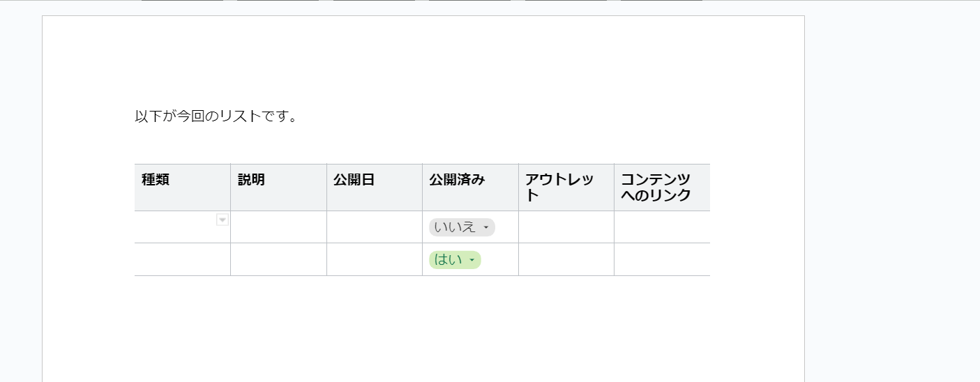Open the いいえ dropdown chip
Image resolution: width=980 pixels, height=382 pixels.
tap(462, 227)
